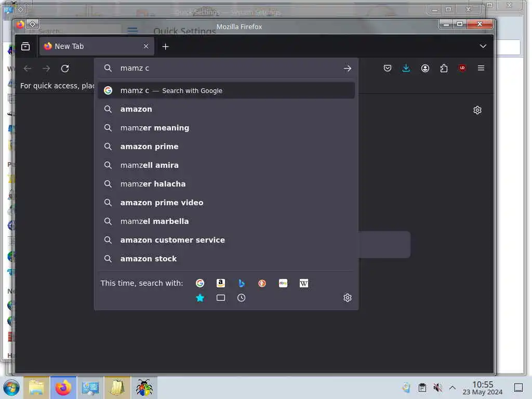532x399 pixels.
Task: Click the Go arrow in the address bar
Action: [x=348, y=69]
